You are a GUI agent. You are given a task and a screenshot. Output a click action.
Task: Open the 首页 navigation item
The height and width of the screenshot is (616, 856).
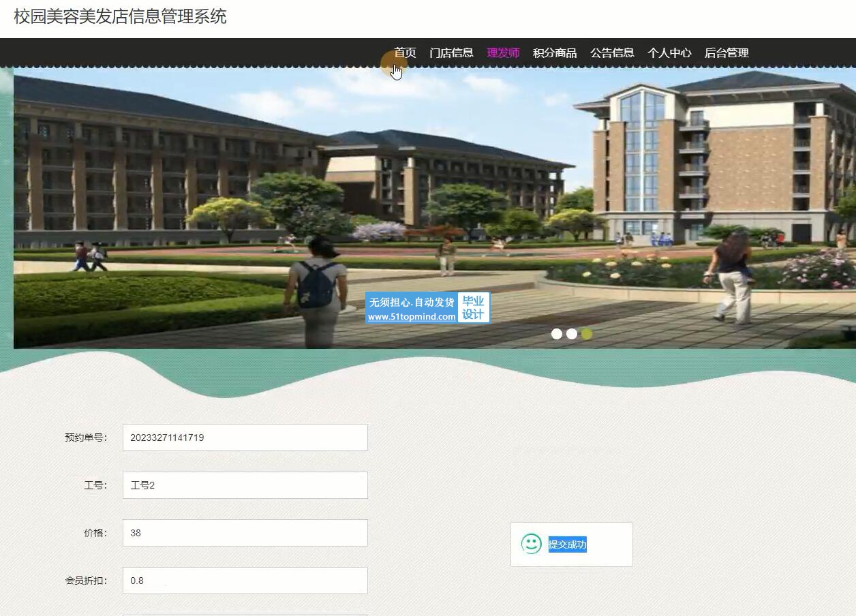[405, 52]
